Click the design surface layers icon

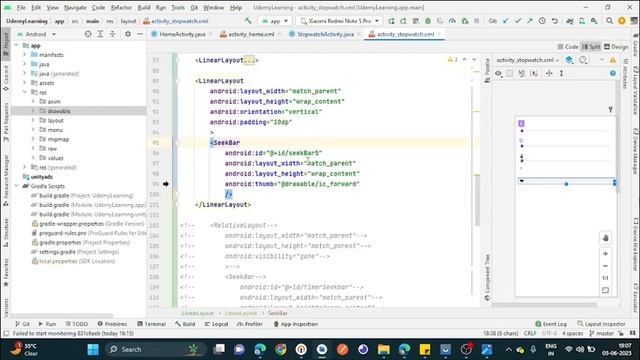pos(569,60)
